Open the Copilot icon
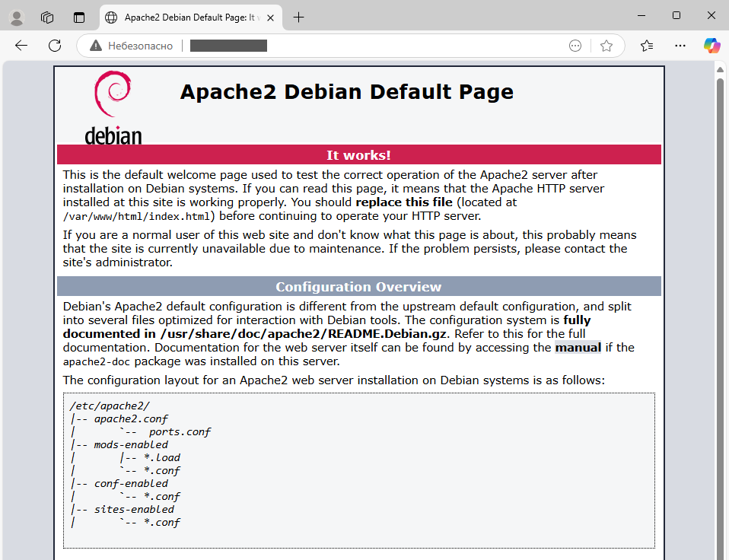The width and height of the screenshot is (729, 560). [711, 46]
